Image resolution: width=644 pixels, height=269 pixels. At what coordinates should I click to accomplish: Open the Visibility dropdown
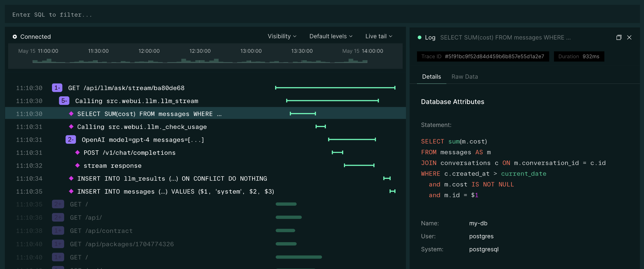click(282, 36)
